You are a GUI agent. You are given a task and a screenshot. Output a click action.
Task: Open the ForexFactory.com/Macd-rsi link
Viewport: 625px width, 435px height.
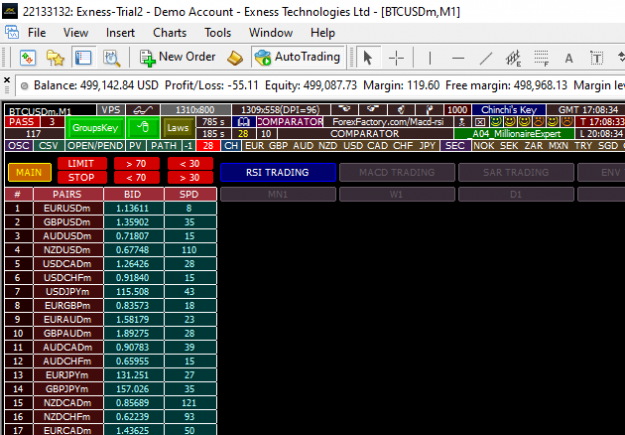(x=388, y=122)
